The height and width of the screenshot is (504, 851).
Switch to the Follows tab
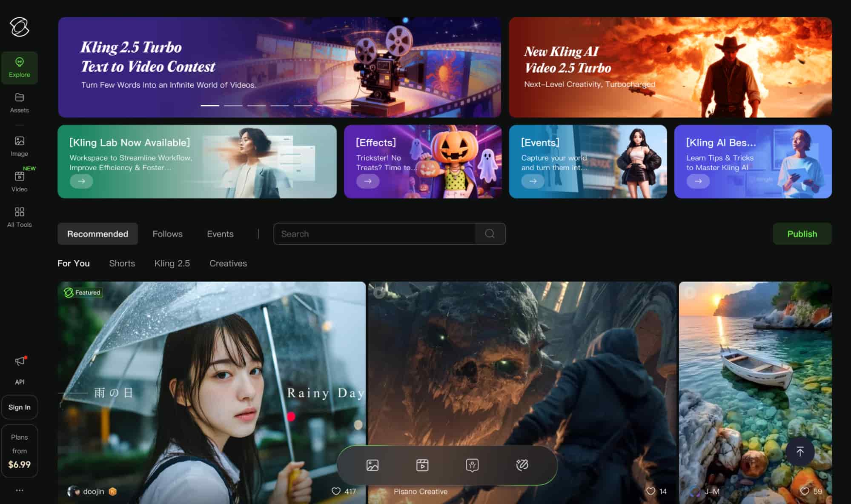(x=167, y=234)
